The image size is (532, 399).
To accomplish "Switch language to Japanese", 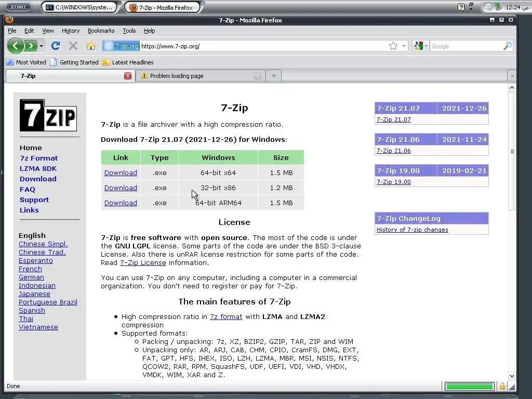I will click(x=34, y=294).
